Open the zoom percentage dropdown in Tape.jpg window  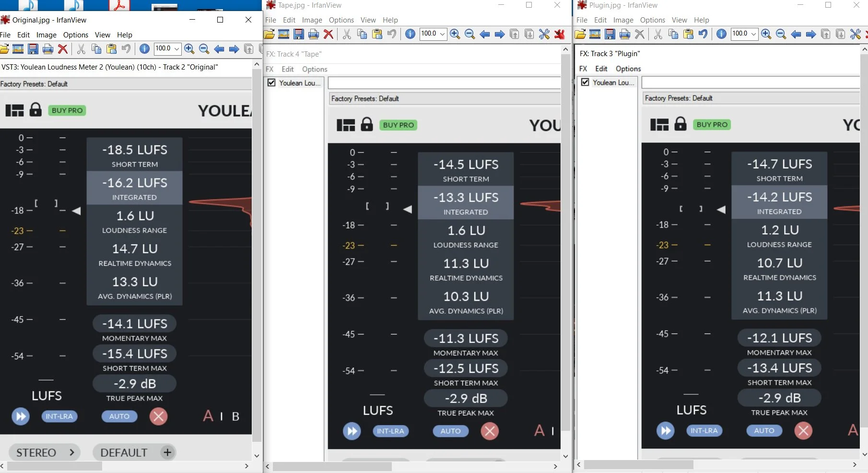442,34
